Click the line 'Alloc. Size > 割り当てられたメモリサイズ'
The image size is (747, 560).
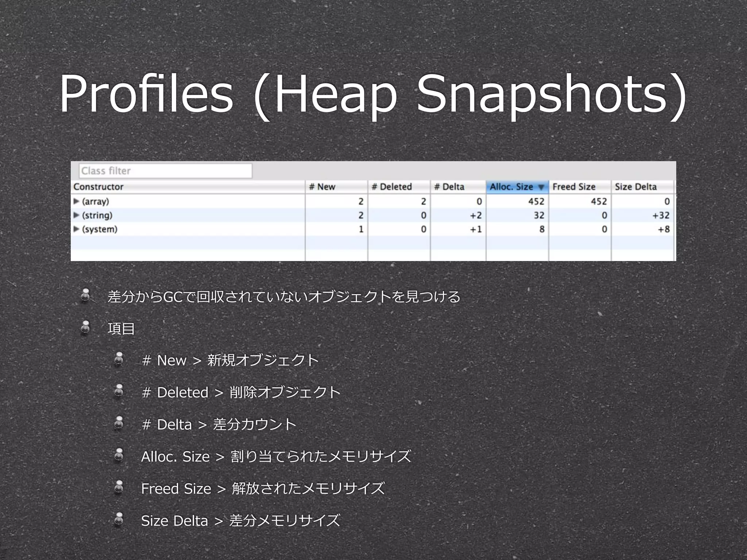click(x=276, y=456)
